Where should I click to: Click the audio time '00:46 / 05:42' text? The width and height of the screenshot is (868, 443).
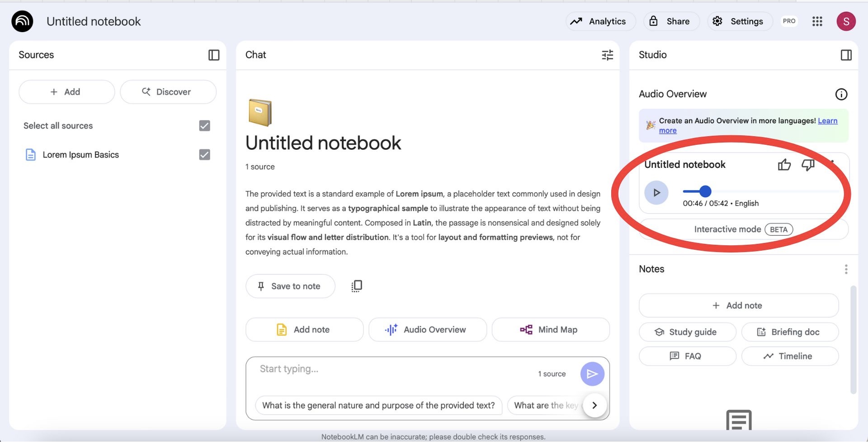[705, 204]
